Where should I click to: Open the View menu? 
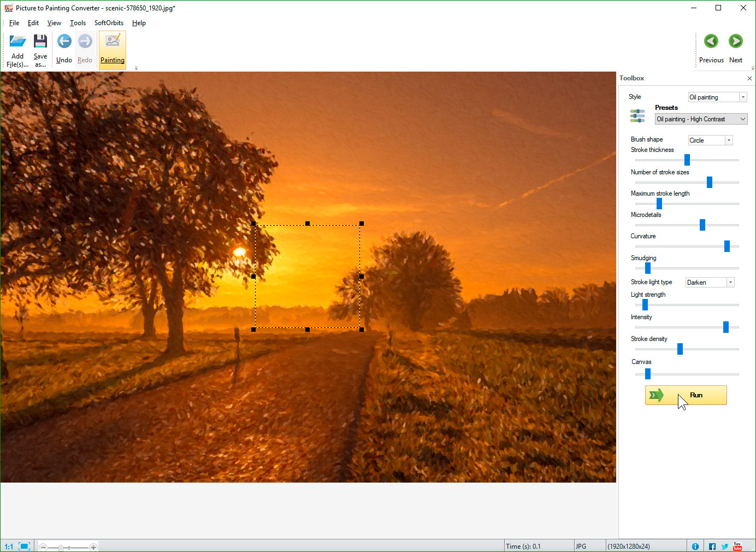54,23
